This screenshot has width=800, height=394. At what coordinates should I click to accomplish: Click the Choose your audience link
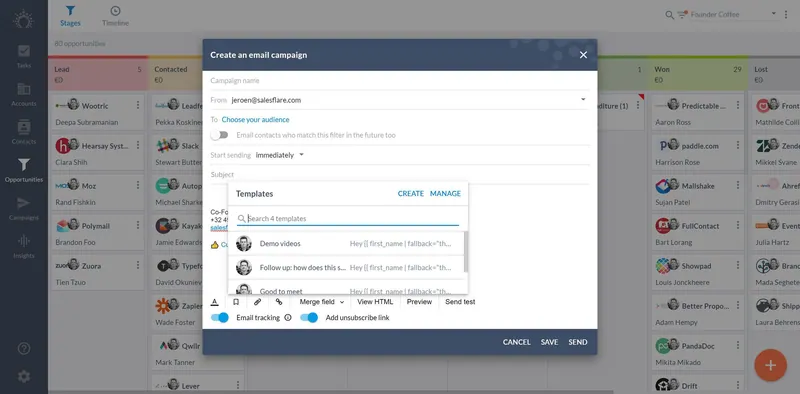coord(255,119)
